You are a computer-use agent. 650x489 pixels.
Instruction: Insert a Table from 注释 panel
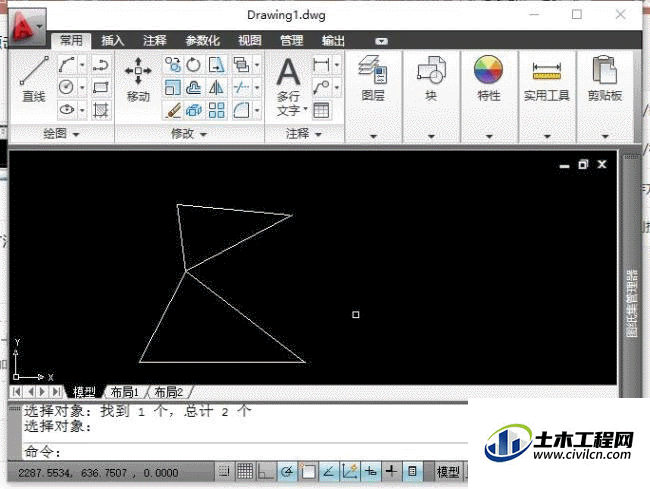click(x=321, y=110)
